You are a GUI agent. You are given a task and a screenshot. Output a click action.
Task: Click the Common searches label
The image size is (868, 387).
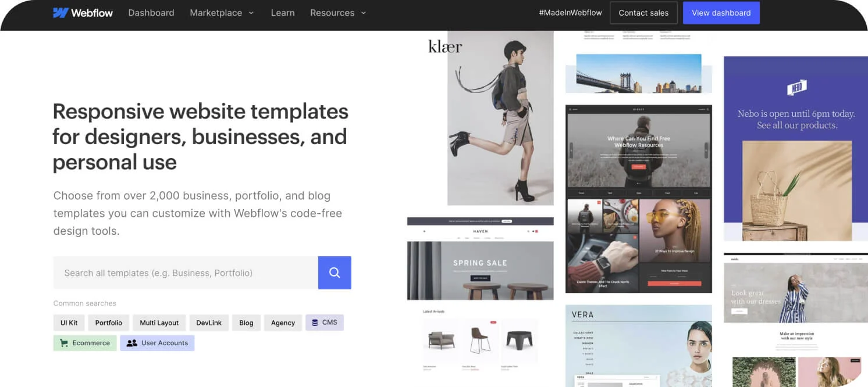(85, 303)
